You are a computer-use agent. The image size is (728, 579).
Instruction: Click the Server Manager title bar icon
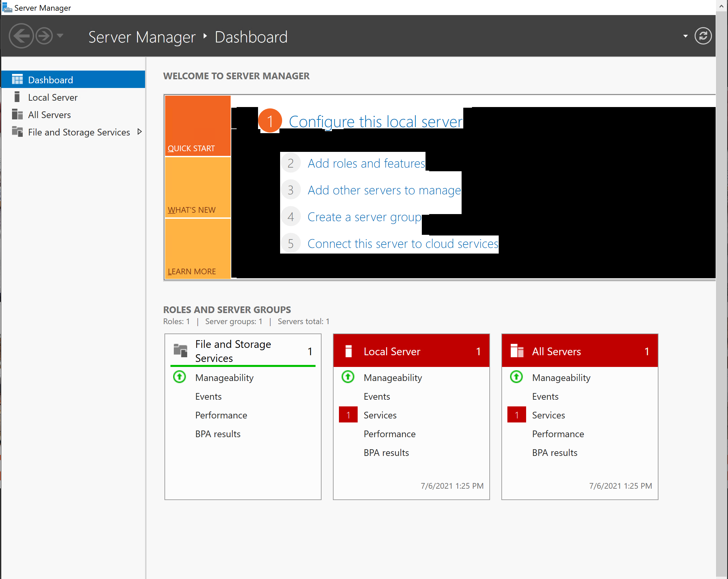[x=7, y=7]
